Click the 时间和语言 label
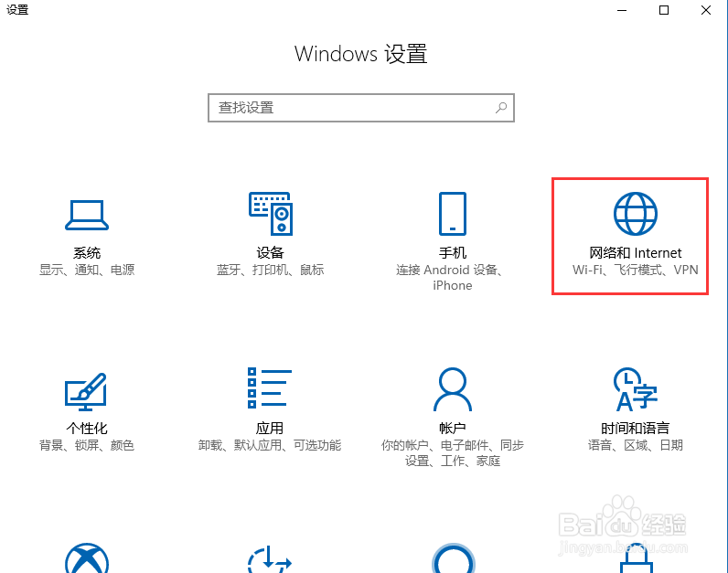The width and height of the screenshot is (728, 573). pyautogui.click(x=635, y=428)
